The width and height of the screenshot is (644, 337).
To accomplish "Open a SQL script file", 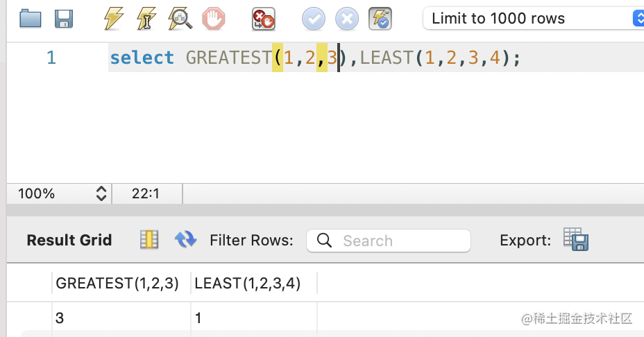I will point(31,19).
